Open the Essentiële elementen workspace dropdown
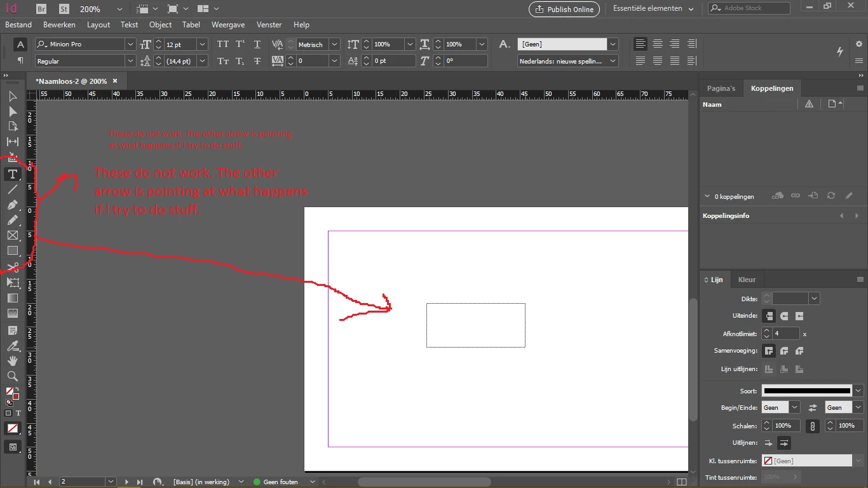 coord(653,9)
